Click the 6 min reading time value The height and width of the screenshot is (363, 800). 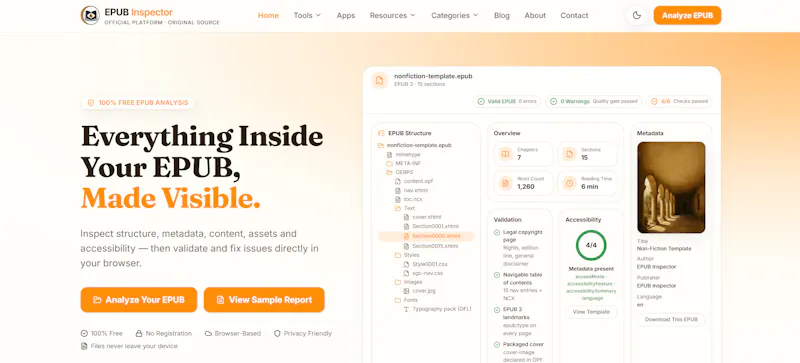[590, 187]
